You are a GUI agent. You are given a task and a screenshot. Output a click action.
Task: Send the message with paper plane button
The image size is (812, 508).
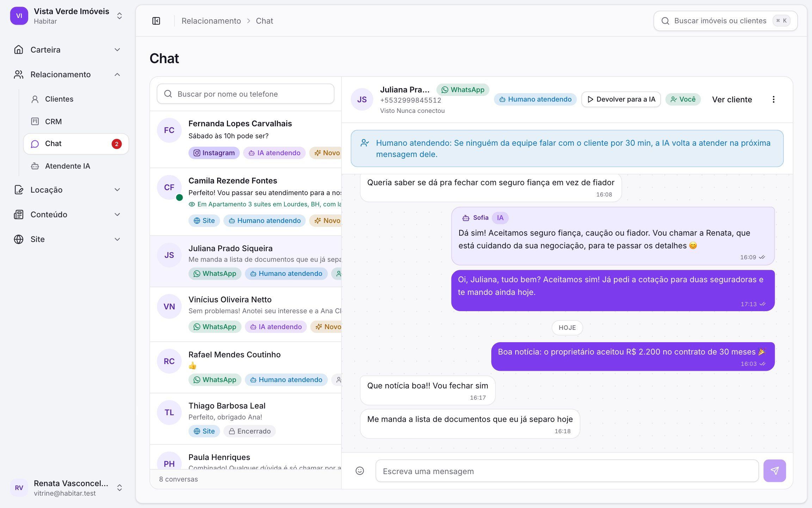(775, 471)
